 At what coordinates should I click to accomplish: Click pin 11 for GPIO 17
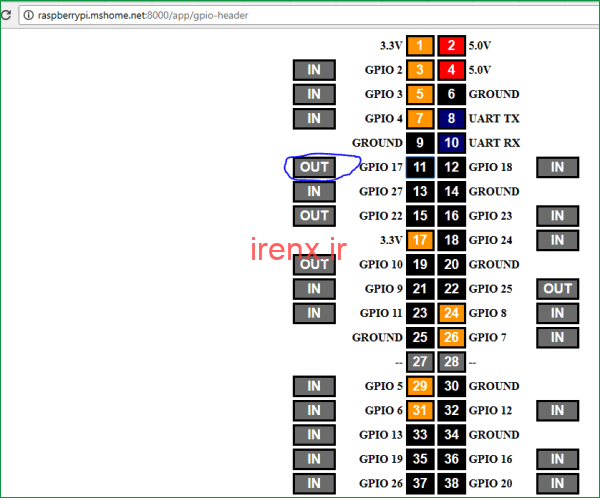[420, 167]
